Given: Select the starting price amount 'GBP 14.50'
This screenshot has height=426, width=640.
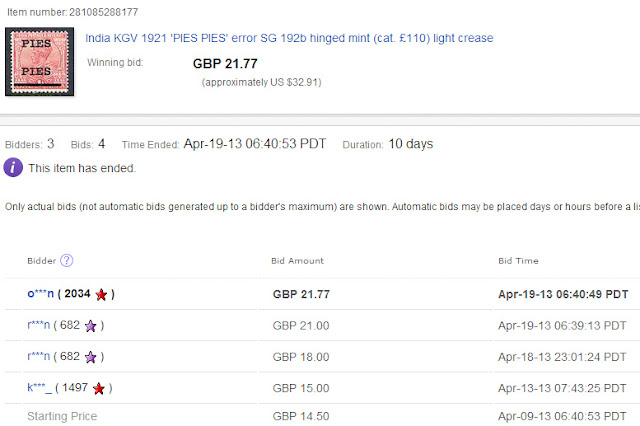Looking at the screenshot, I should click(x=301, y=416).
